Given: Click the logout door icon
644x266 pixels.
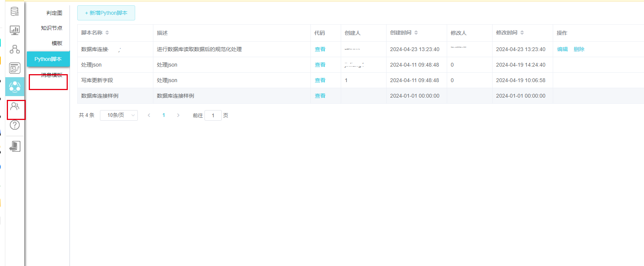Looking at the screenshot, I should (15, 146).
